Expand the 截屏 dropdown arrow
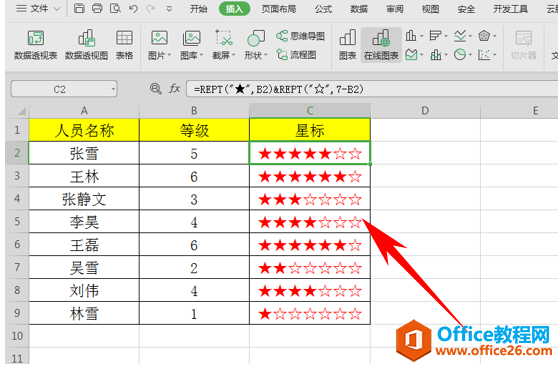Image resolution: width=559 pixels, height=368 pixels. pyautogui.click(x=234, y=55)
